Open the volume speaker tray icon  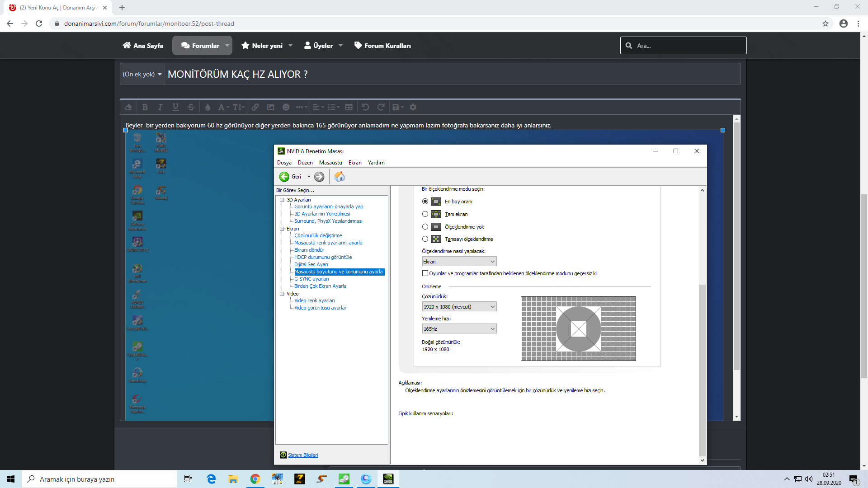809,479
